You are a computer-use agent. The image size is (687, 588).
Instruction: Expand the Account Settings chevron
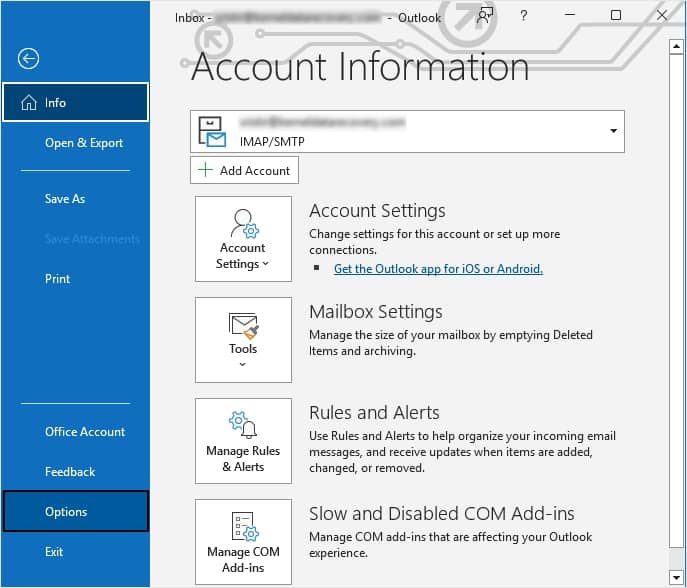pyautogui.click(x=266, y=264)
